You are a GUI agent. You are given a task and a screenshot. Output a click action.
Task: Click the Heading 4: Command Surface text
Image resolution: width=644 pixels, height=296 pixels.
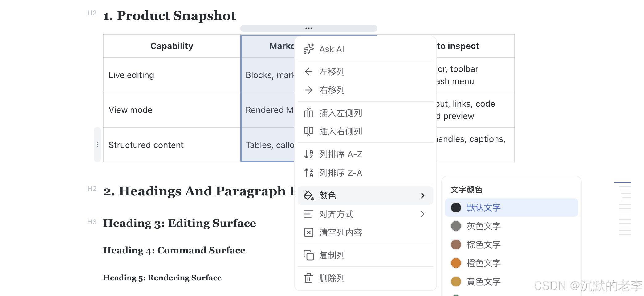point(174,250)
